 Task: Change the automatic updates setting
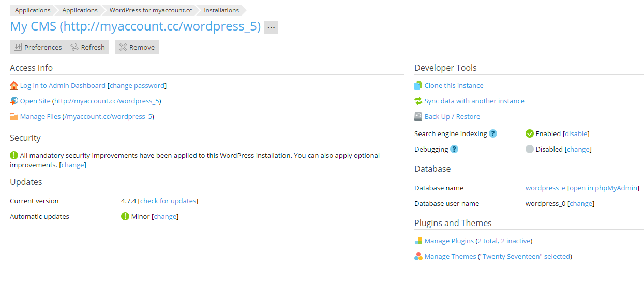165,216
